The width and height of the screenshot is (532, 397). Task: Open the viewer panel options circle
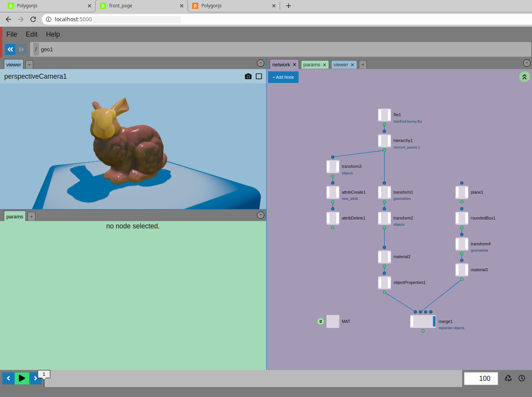point(261,63)
